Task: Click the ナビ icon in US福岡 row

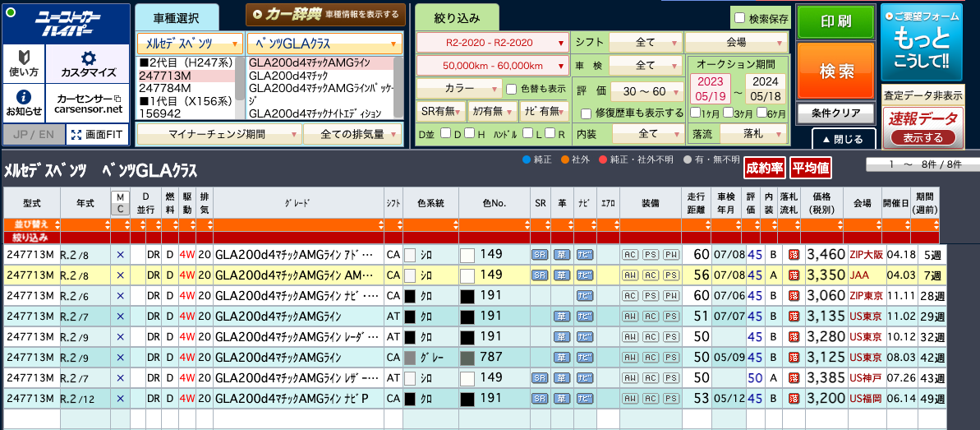Action: pos(584,398)
